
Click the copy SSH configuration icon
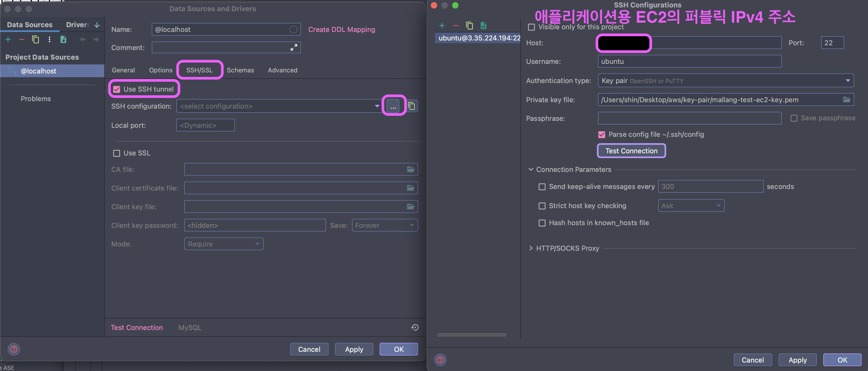coord(411,106)
